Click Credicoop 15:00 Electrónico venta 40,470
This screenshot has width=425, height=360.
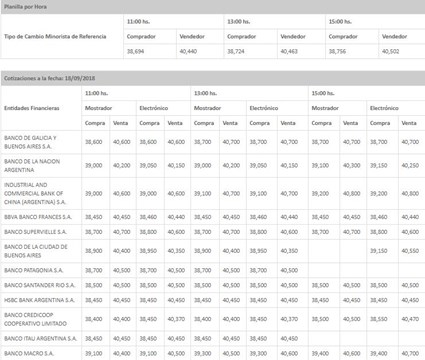(410, 319)
